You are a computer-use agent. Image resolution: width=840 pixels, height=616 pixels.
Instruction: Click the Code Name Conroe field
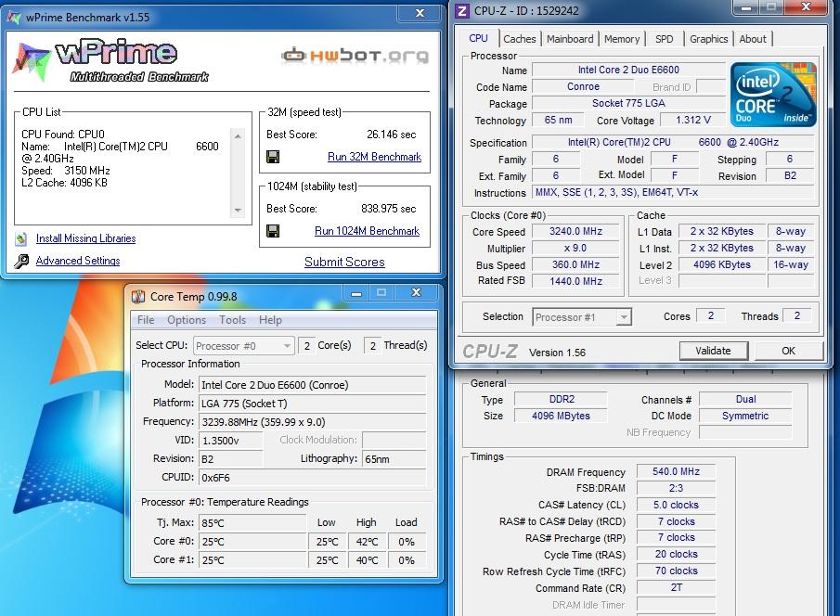(x=583, y=86)
